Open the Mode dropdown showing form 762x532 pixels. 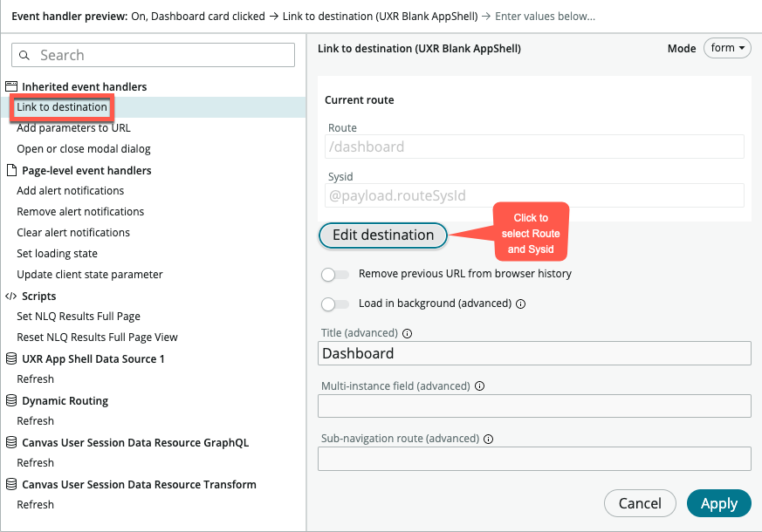point(727,48)
